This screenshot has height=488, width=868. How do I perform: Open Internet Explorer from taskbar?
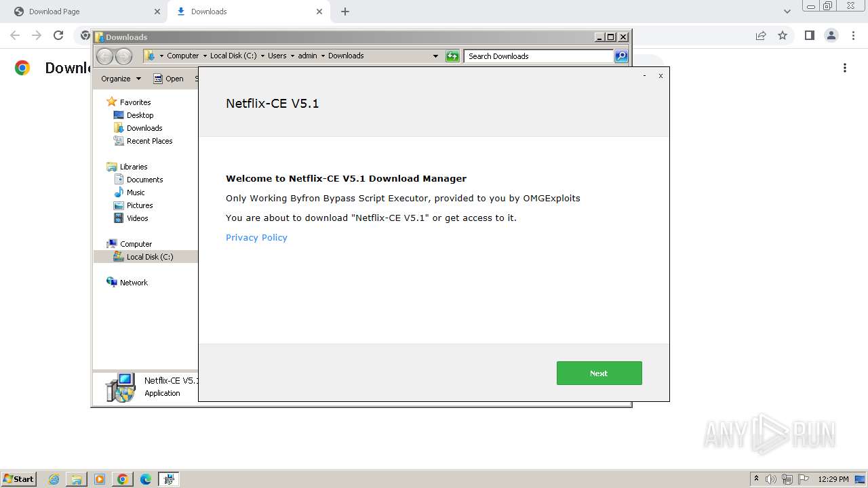[x=54, y=479]
